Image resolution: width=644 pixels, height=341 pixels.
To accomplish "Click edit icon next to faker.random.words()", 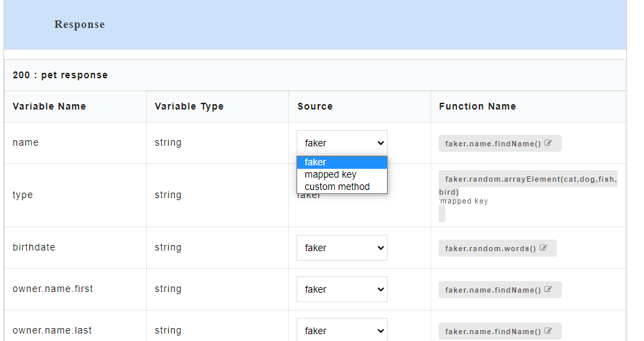I will (543, 248).
